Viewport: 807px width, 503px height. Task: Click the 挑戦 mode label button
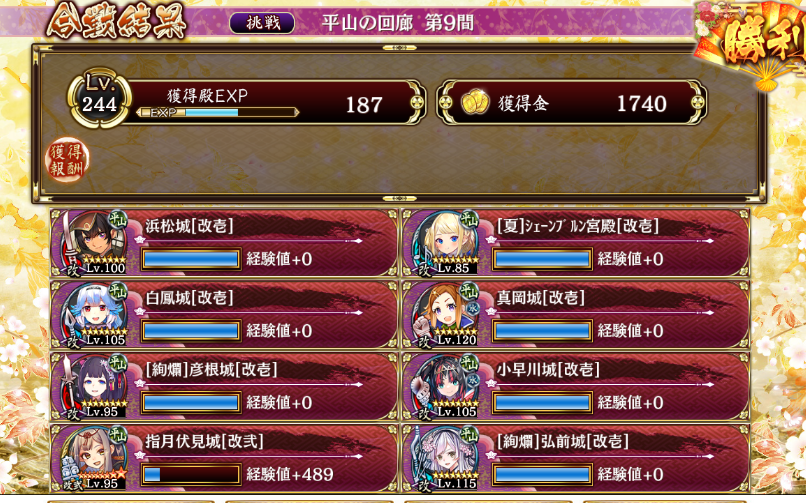point(262,23)
